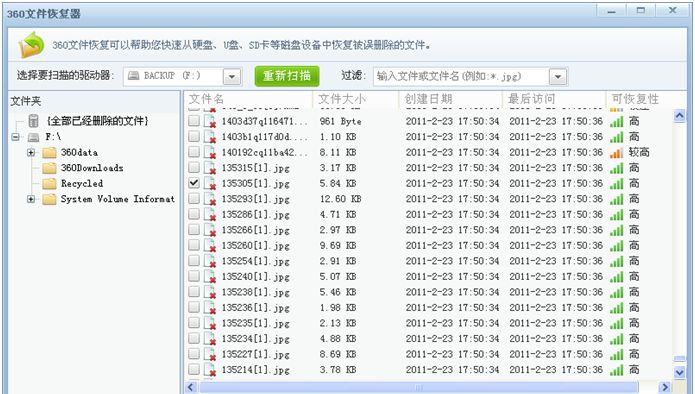Click orange recoverability bars for 140192cq11ba42
695x394 pixels.
point(617,153)
